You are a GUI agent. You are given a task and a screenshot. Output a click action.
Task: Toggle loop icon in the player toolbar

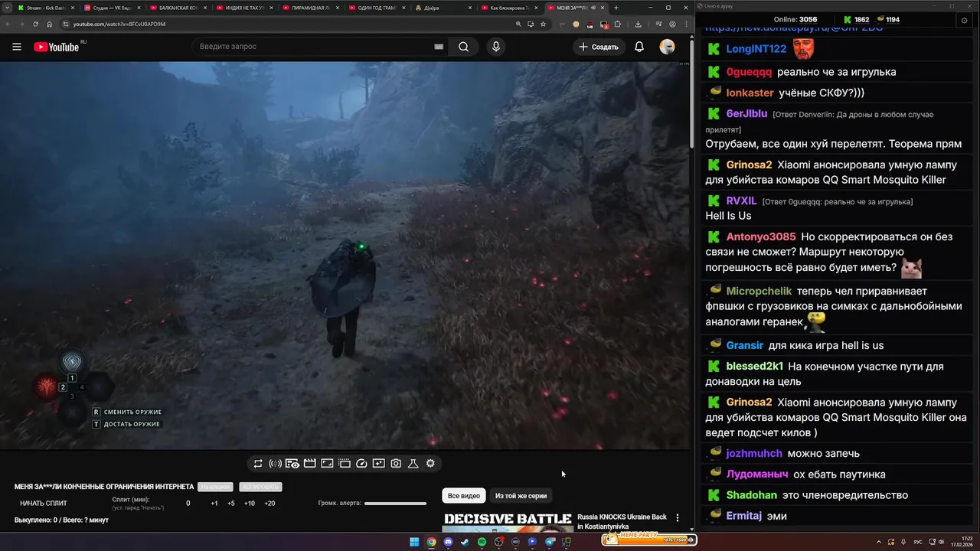click(x=258, y=464)
